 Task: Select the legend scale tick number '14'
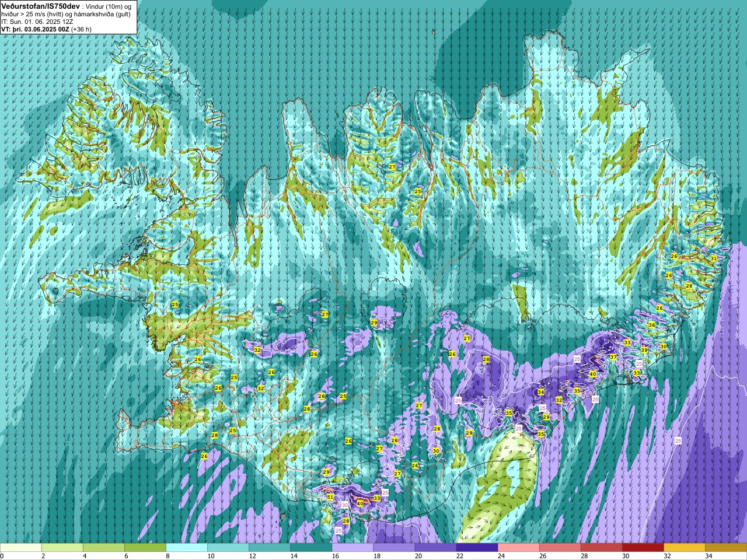point(293,556)
